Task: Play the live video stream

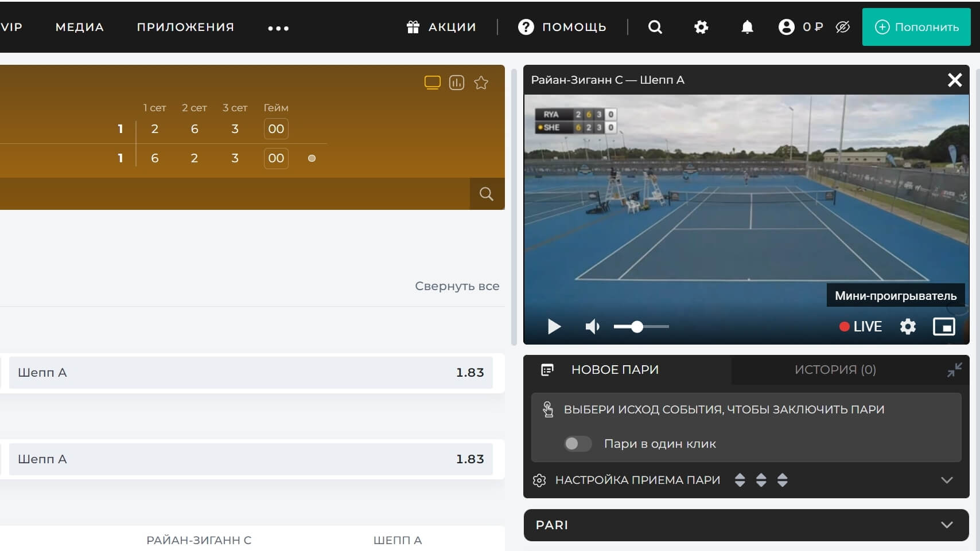Action: (554, 327)
